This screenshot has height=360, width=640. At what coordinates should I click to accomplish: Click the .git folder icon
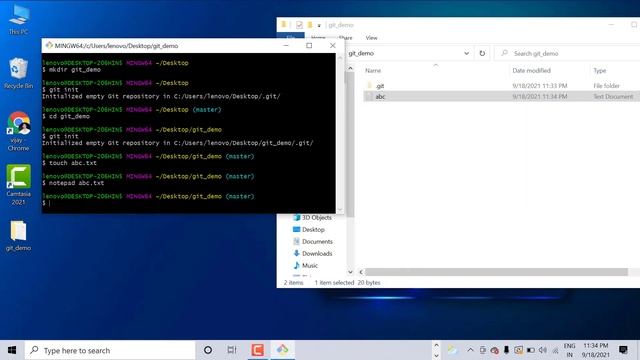click(x=369, y=86)
